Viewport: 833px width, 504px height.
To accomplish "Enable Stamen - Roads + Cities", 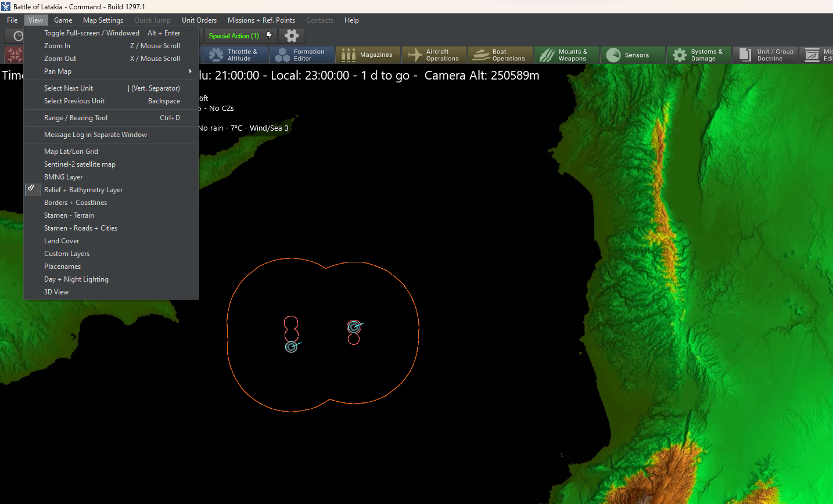I will tap(81, 228).
